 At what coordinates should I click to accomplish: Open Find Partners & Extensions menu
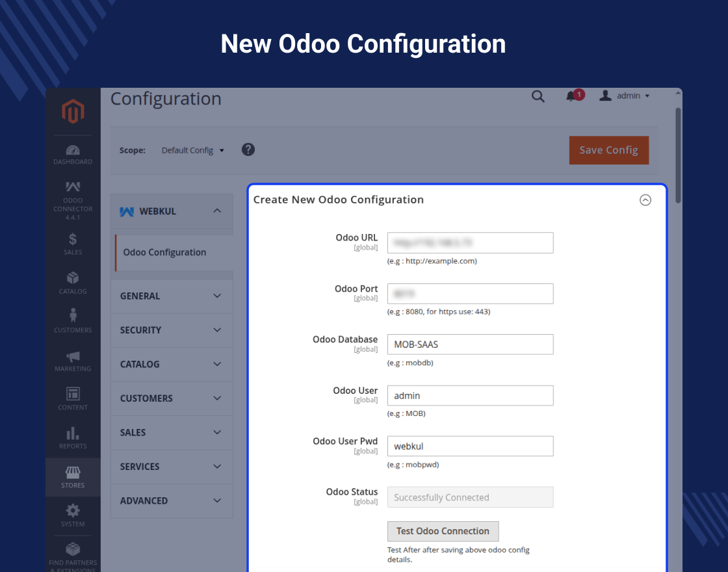pyautogui.click(x=73, y=556)
